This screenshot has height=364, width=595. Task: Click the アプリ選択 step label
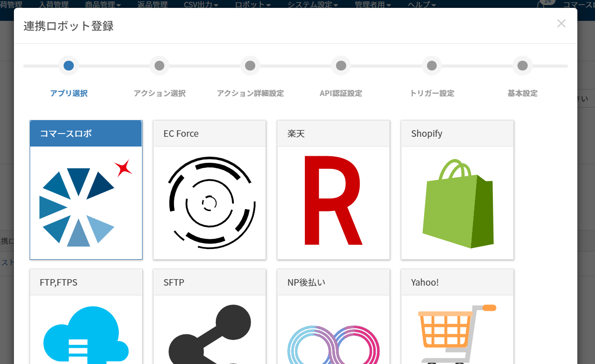pos(69,93)
